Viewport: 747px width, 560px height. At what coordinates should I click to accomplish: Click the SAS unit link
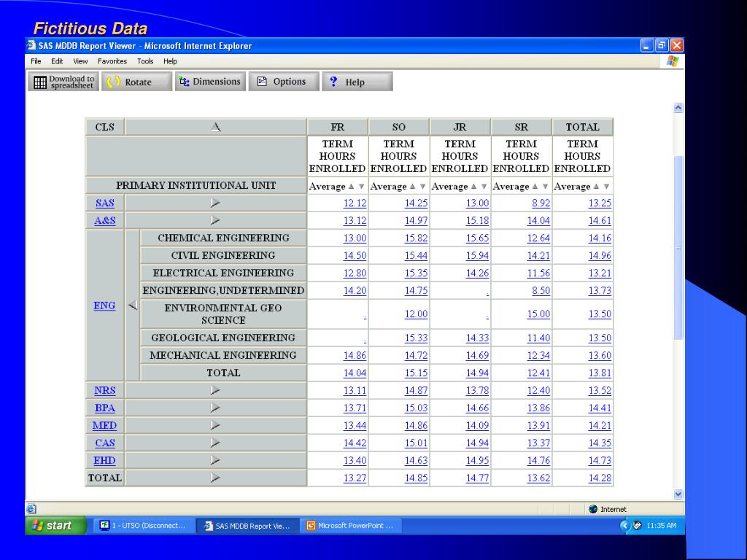[105, 203]
